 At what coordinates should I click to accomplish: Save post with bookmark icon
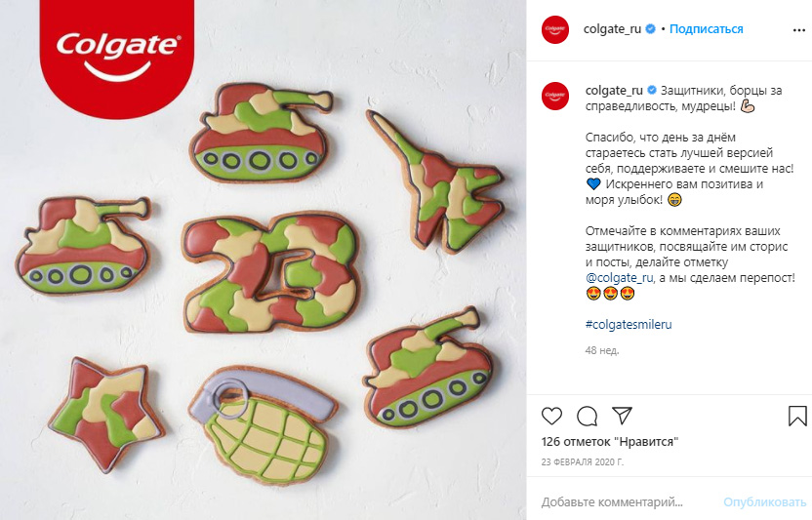click(797, 416)
